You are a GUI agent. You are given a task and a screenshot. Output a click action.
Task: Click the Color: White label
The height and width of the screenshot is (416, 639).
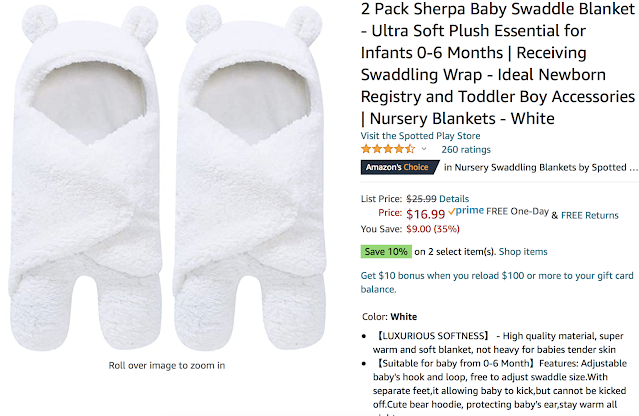click(389, 317)
